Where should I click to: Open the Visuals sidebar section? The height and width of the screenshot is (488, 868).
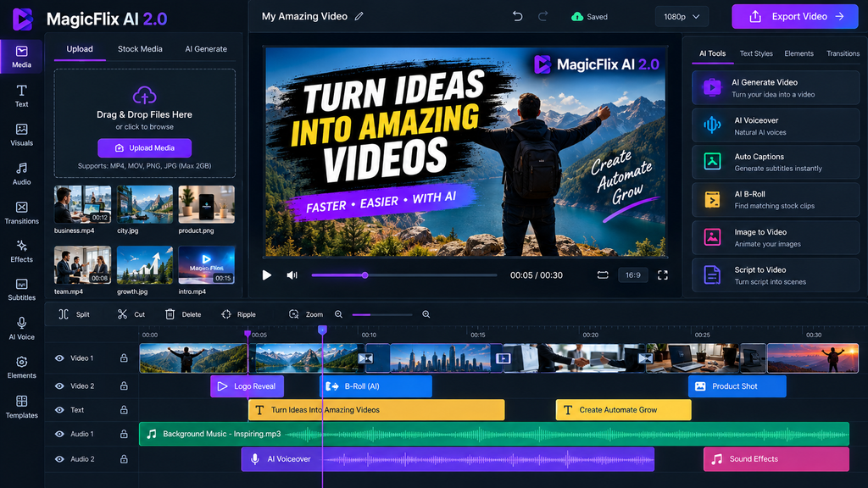point(21,135)
